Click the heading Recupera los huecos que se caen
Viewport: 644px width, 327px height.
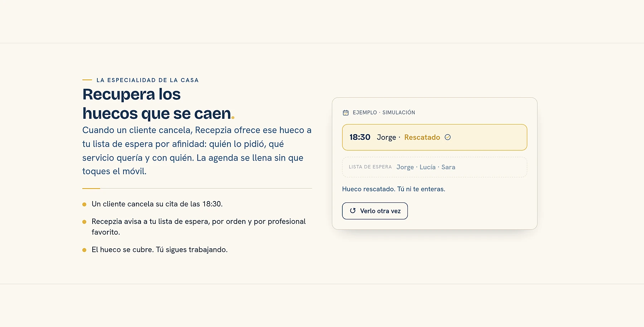pyautogui.click(x=158, y=104)
